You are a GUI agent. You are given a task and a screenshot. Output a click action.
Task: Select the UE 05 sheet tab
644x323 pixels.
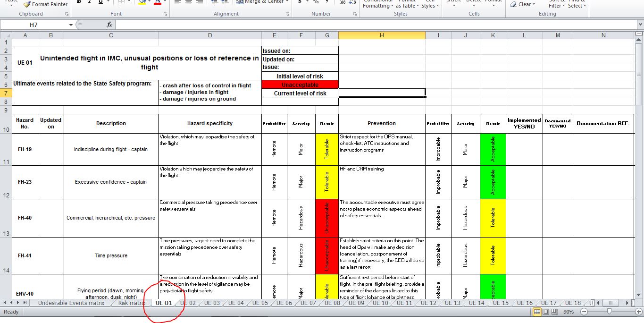260,303
